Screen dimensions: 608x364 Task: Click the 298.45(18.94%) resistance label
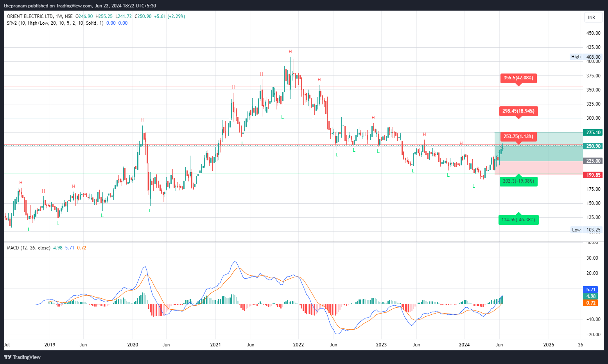point(518,111)
